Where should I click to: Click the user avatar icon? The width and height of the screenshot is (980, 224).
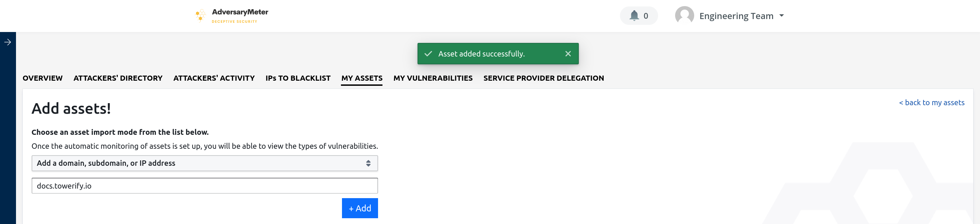(684, 16)
